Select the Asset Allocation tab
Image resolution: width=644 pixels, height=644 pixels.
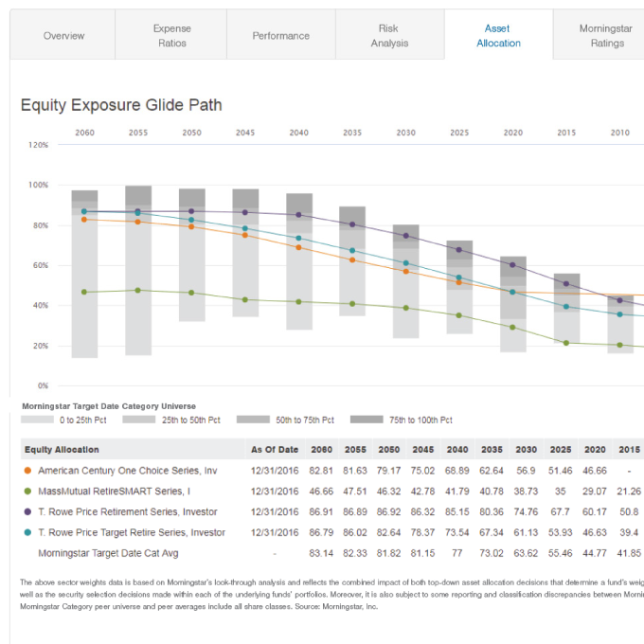pos(498,36)
